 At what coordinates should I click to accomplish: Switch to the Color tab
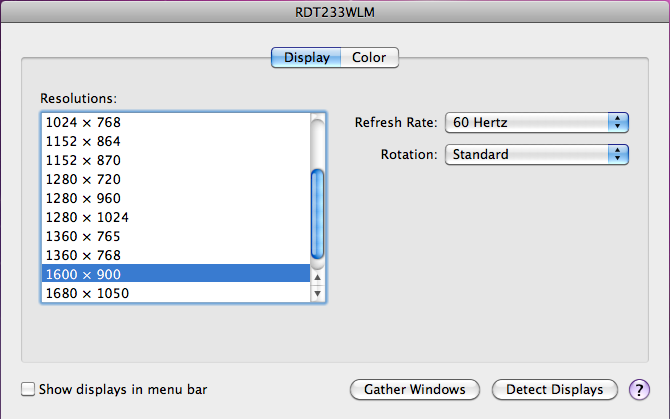pyautogui.click(x=369, y=58)
